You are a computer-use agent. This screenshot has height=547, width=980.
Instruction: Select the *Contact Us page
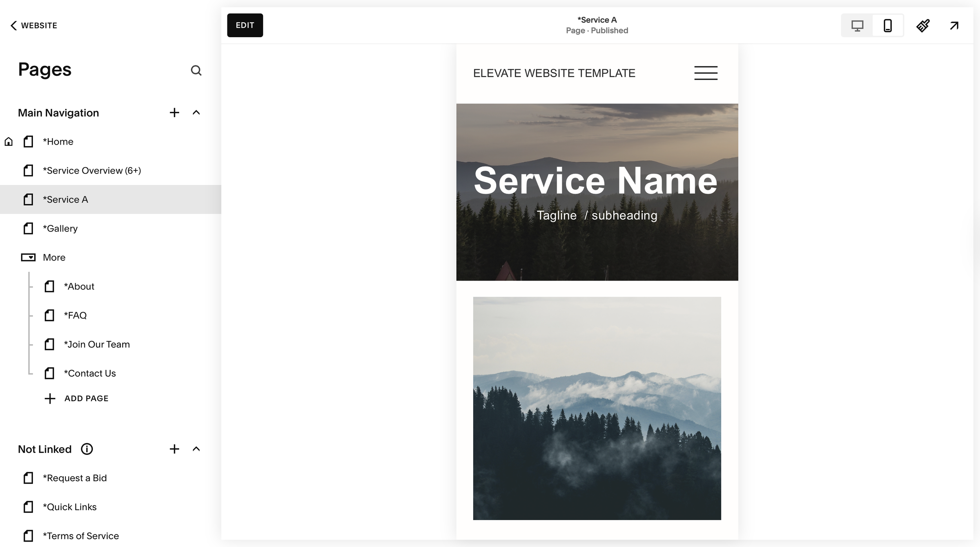click(x=90, y=373)
